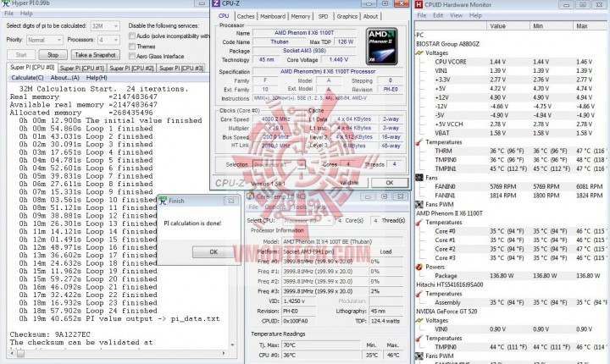The width and height of the screenshot is (610, 364).
Task: Close the Finish dialog with X button
Action: (x=230, y=201)
